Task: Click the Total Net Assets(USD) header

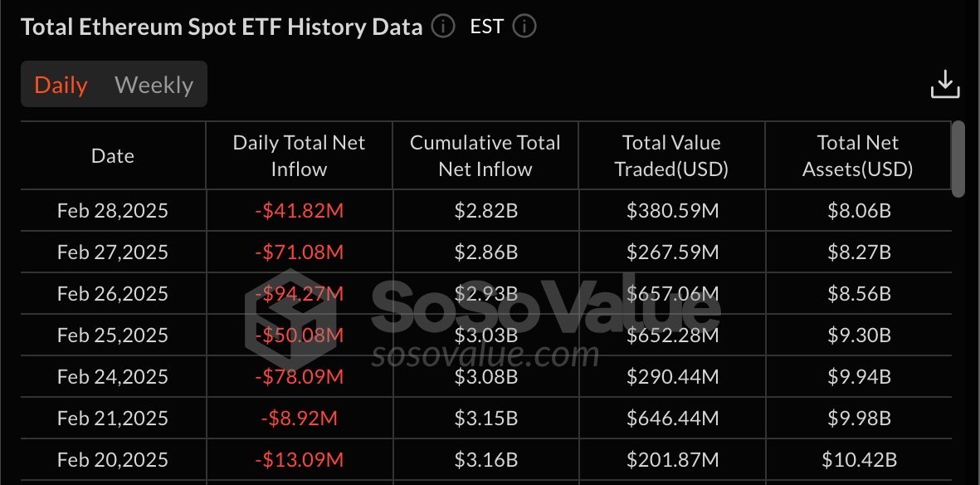Action: [858, 155]
